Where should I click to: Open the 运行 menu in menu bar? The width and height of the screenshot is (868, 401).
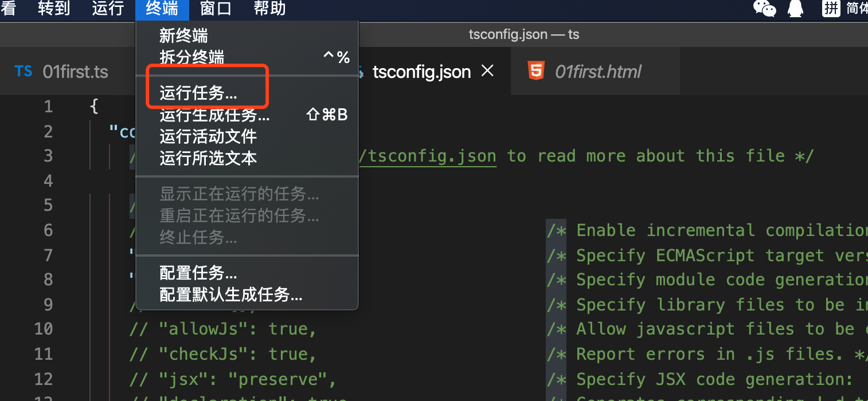click(108, 9)
